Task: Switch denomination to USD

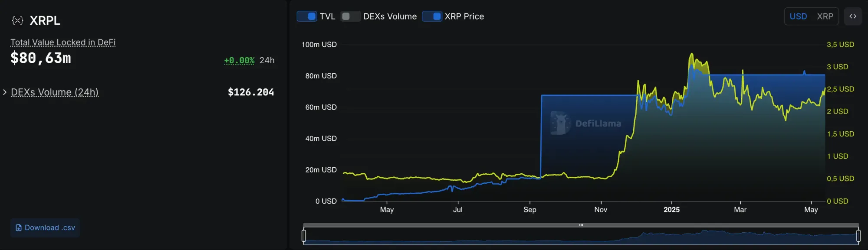Action: point(798,16)
